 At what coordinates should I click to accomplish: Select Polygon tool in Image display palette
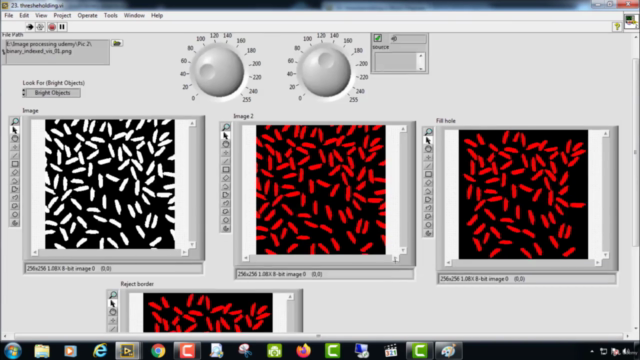pos(15,189)
